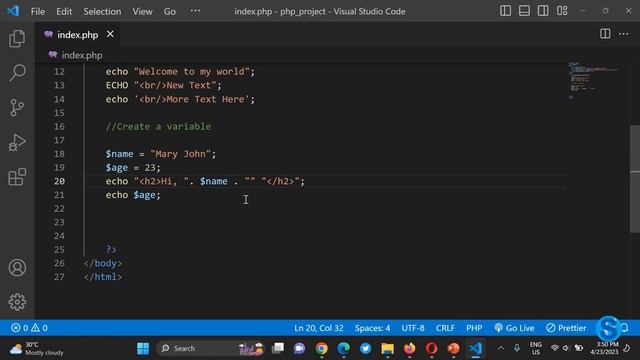Screen dimensions: 640x360
Task: Open the Windows Start menu
Action: tap(143, 349)
